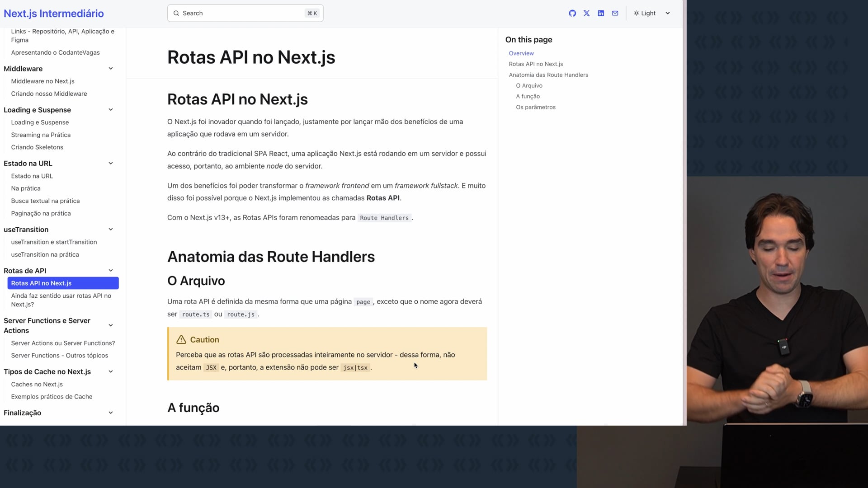Open the Caches no Next.js page
868x488 pixels.
pos(37,384)
